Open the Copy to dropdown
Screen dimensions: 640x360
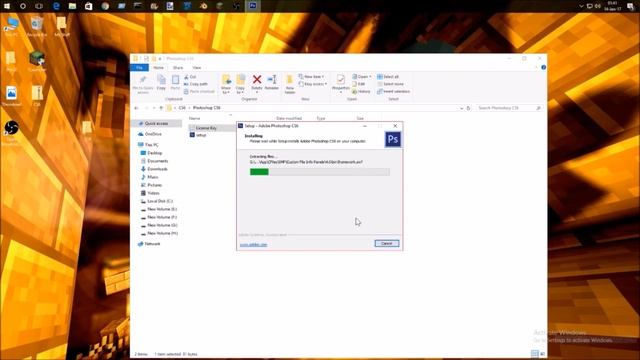[240, 84]
